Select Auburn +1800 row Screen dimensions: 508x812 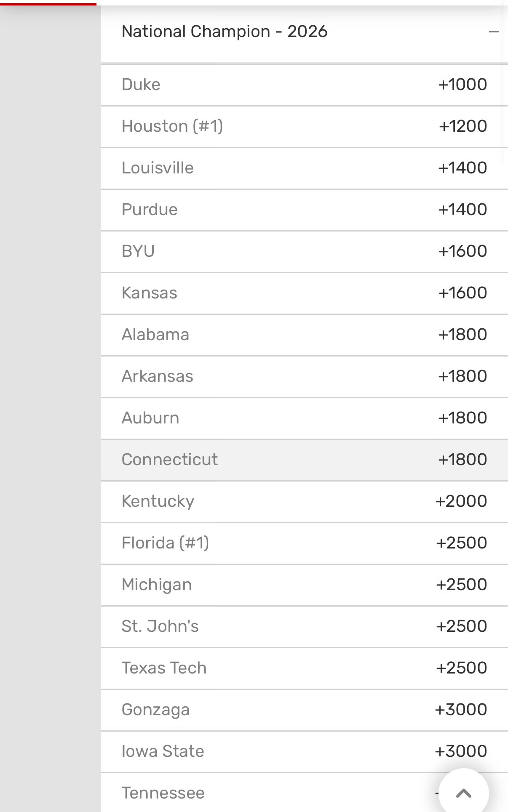click(x=305, y=418)
